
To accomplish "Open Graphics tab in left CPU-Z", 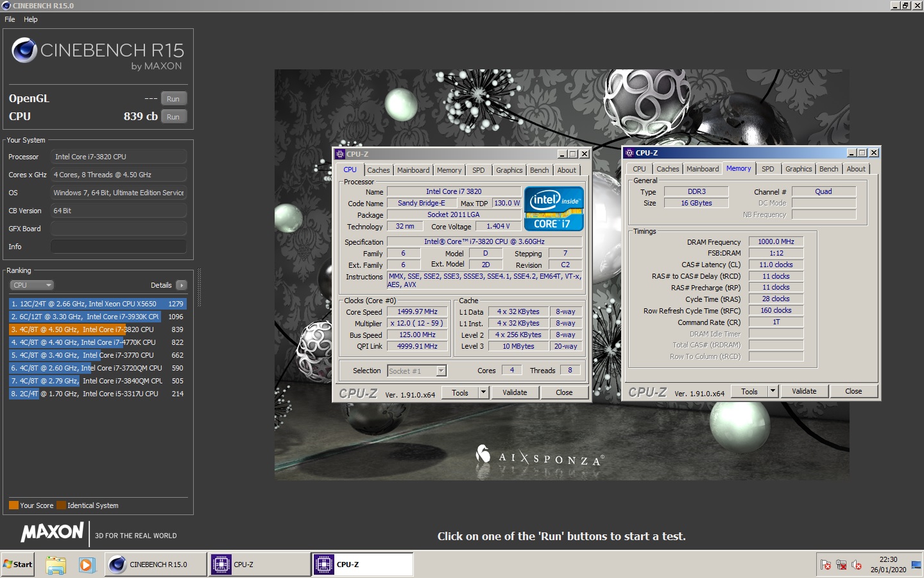I will click(509, 170).
